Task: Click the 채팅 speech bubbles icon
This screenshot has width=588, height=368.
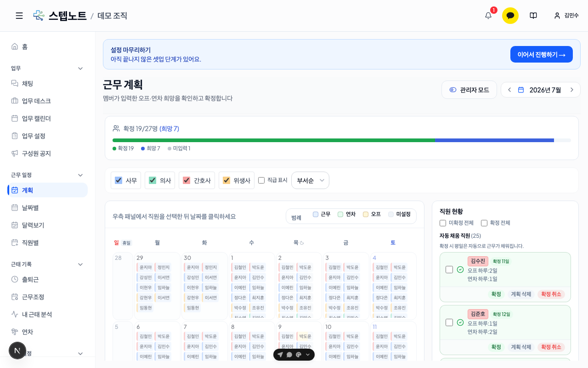Action: pyautogui.click(x=15, y=83)
